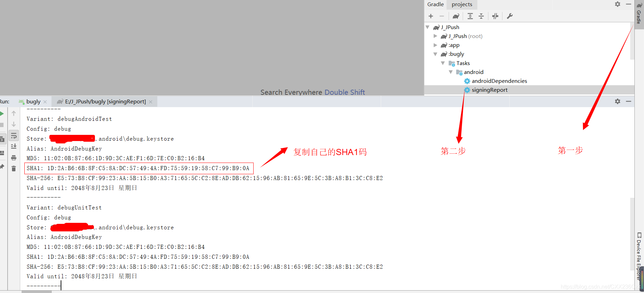Click the Gradle tree vertical scrollbar

click(x=632, y=42)
